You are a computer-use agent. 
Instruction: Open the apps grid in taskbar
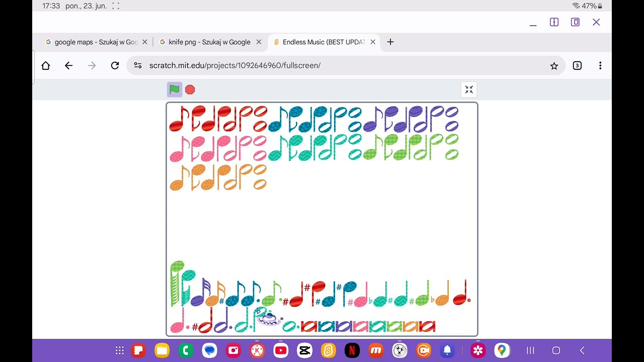120,350
